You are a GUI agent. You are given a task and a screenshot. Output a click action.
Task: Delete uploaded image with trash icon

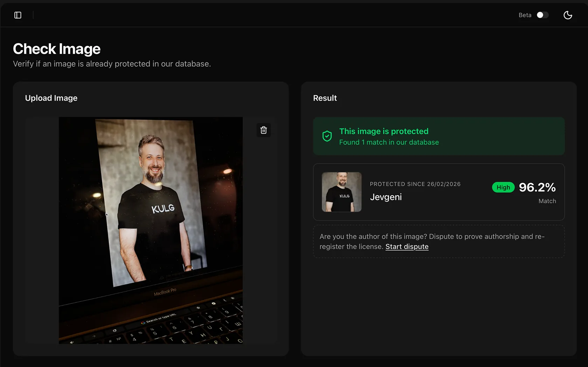click(x=264, y=130)
